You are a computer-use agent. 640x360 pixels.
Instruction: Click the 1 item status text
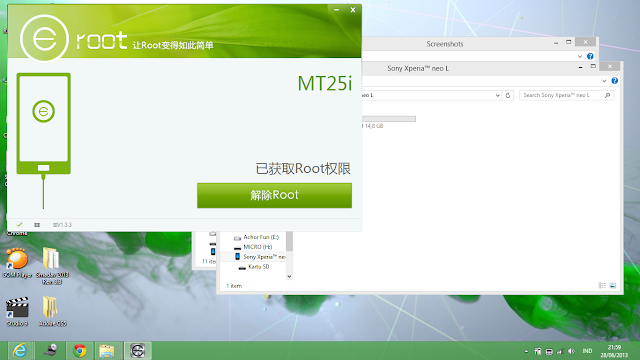click(234, 286)
